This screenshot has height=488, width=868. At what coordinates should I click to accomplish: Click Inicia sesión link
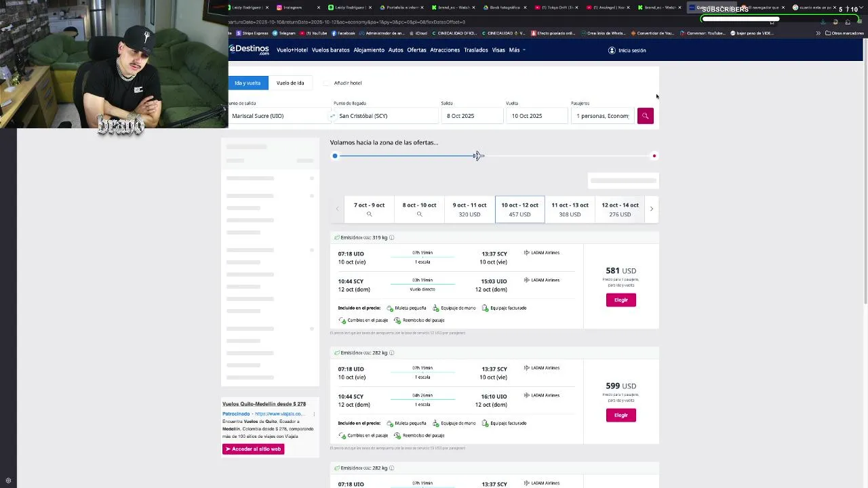click(x=632, y=50)
